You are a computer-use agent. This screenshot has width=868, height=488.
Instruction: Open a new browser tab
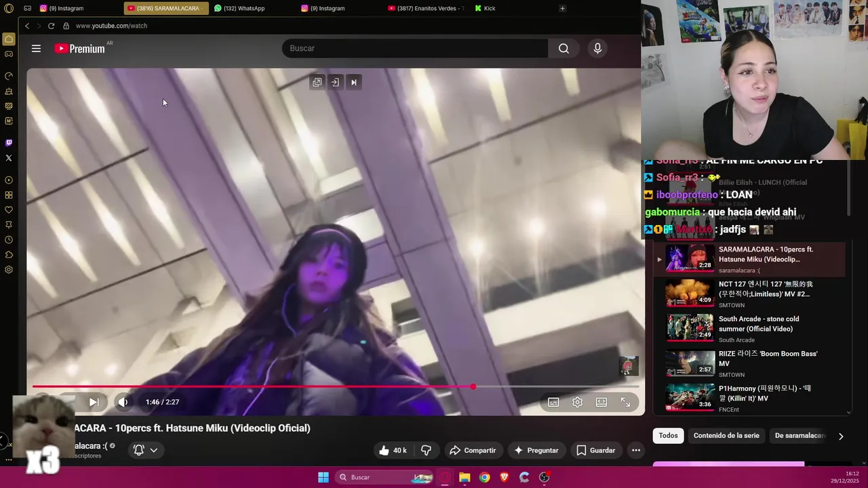(562, 8)
